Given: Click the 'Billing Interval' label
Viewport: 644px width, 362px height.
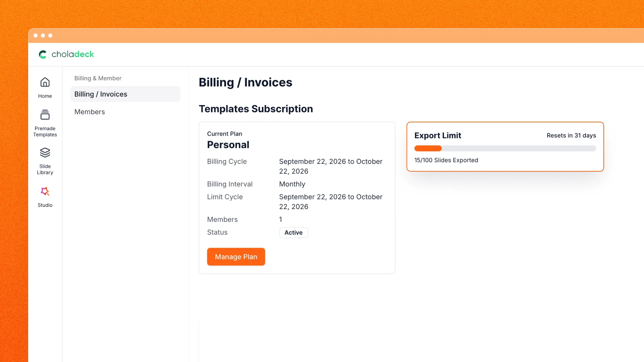Looking at the screenshot, I should tap(230, 184).
